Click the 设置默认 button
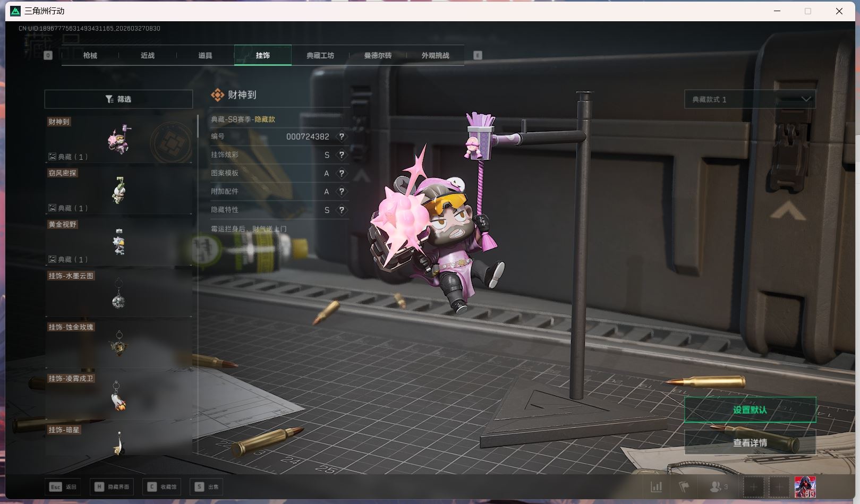This screenshot has width=860, height=504. pyautogui.click(x=750, y=410)
